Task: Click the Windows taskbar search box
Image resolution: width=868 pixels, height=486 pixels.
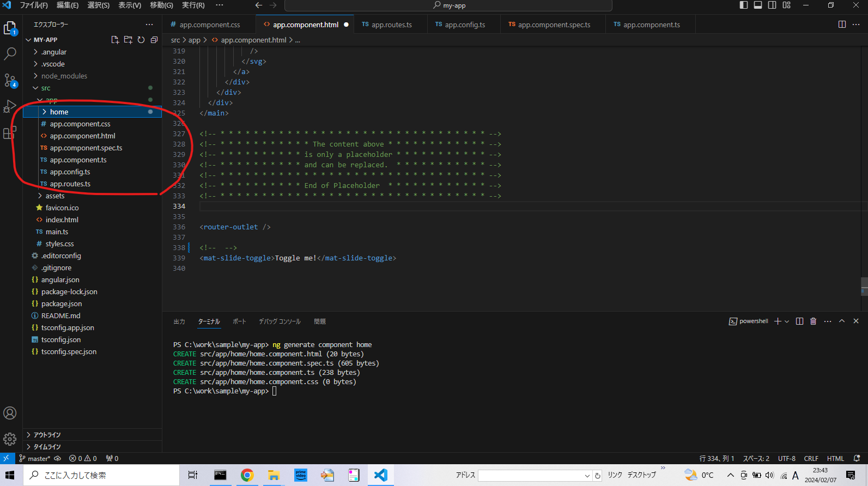Action: click(x=101, y=475)
